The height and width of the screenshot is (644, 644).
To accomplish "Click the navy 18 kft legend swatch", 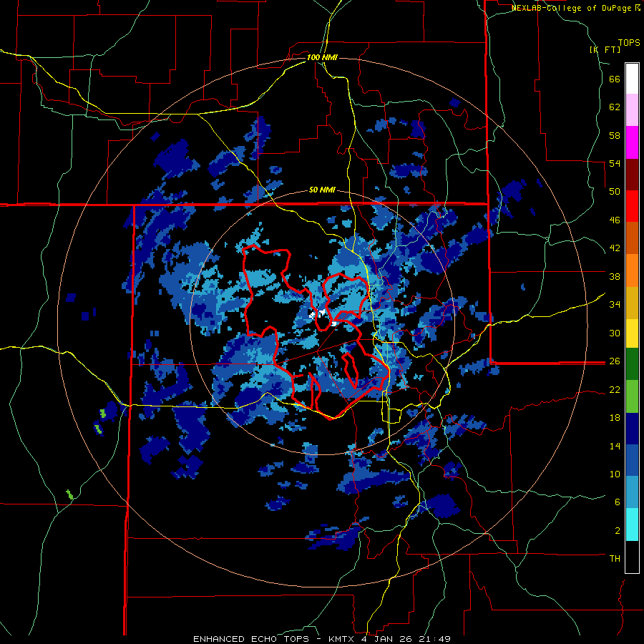I will point(632,429).
